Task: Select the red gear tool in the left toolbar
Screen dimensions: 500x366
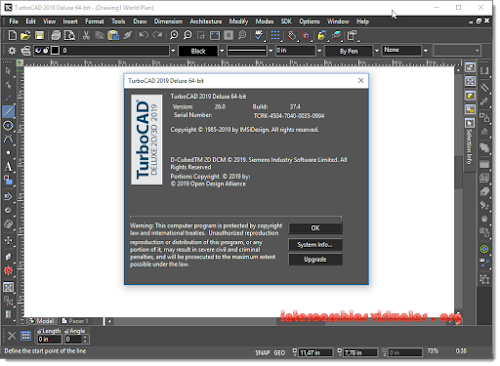Action: point(8,270)
